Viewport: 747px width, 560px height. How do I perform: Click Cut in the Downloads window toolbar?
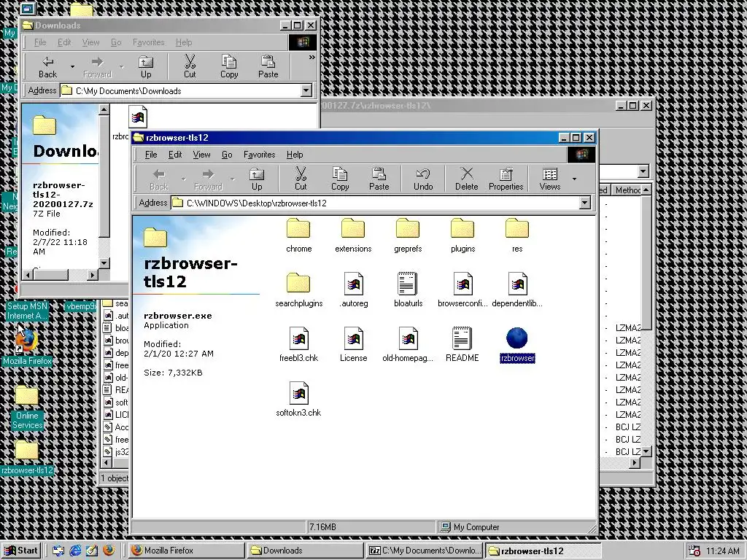tap(190, 66)
